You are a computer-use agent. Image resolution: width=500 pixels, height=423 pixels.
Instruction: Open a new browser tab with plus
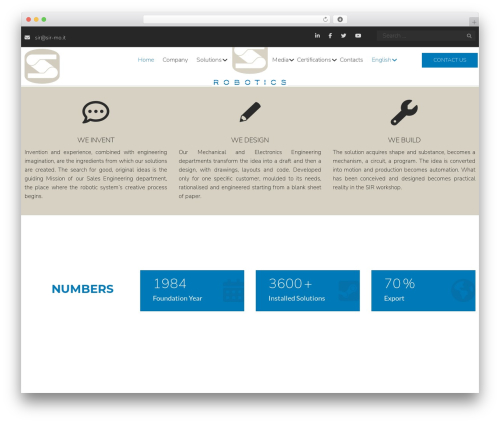pyautogui.click(x=474, y=22)
